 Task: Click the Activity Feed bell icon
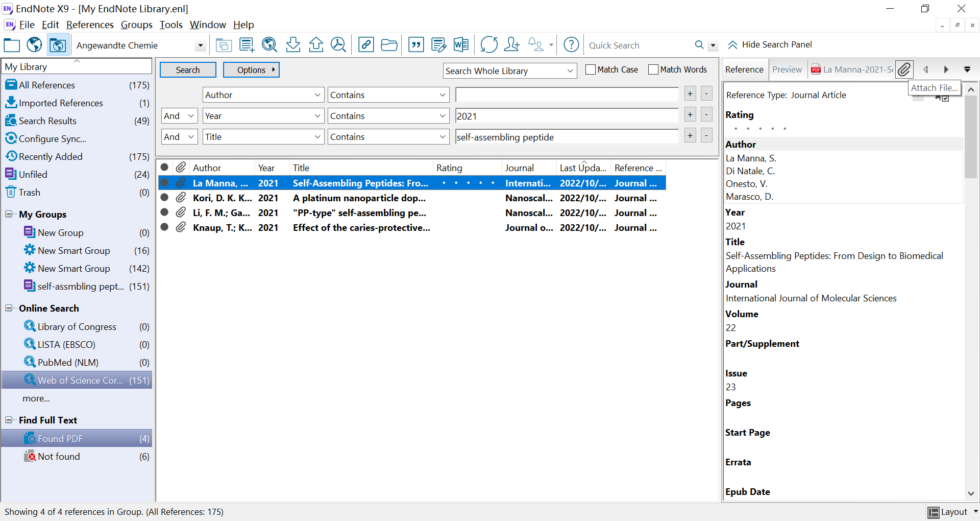point(536,45)
